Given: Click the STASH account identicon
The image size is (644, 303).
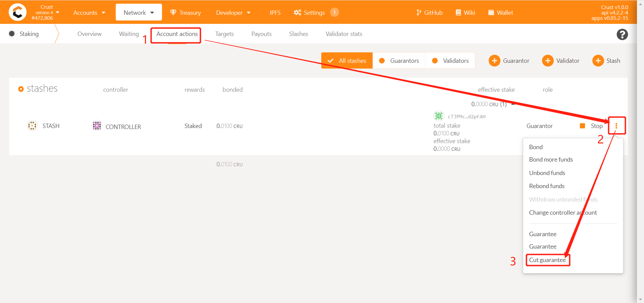Looking at the screenshot, I should pyautogui.click(x=32, y=126).
